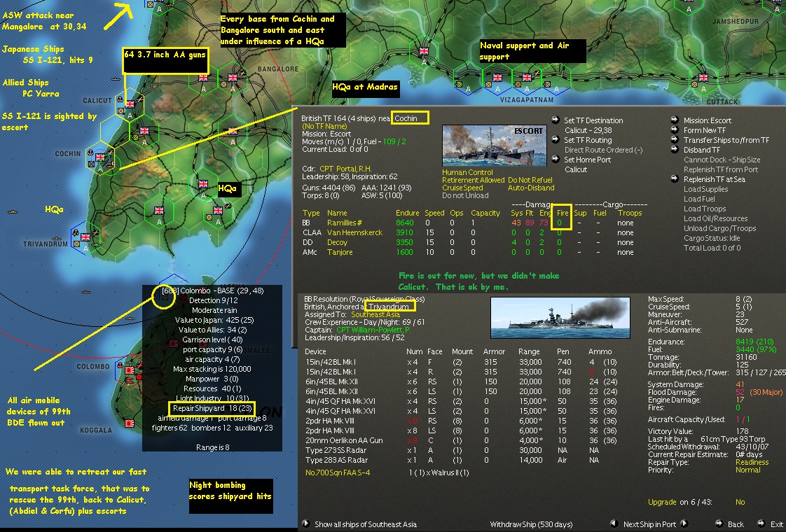This screenshot has width=786, height=532.
Task: Click the Back button text
Action: 736,524
